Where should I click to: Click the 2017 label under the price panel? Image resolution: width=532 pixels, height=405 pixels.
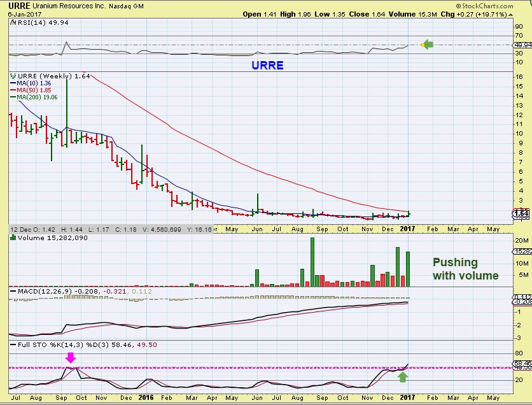(x=407, y=229)
